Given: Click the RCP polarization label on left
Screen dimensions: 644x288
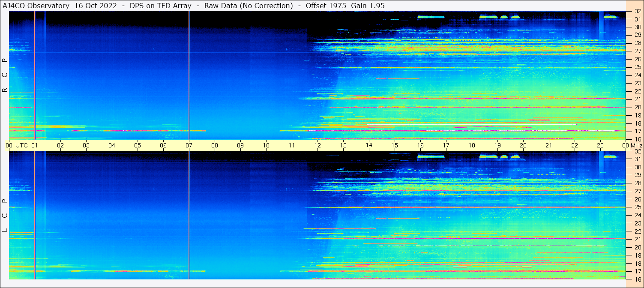Looking at the screenshot, I should point(5,75).
